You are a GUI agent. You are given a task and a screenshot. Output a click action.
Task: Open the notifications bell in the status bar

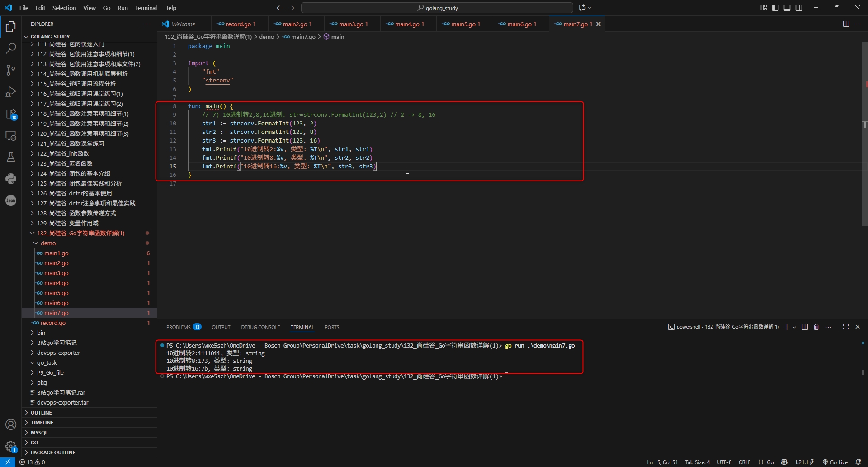pyautogui.click(x=858, y=462)
